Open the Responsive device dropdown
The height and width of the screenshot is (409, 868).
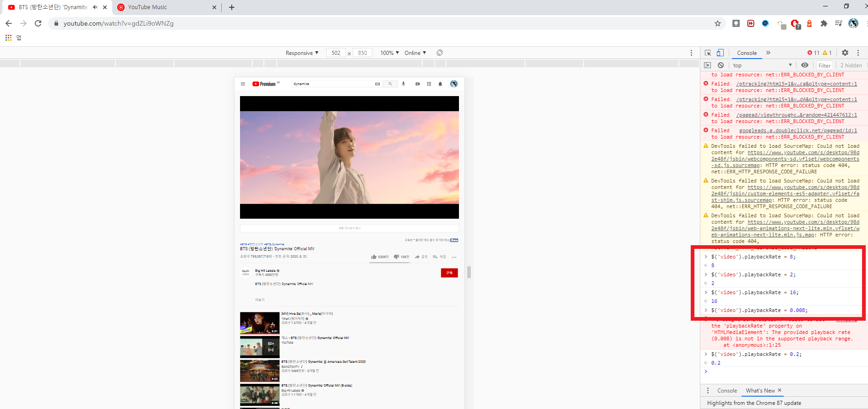(x=302, y=53)
